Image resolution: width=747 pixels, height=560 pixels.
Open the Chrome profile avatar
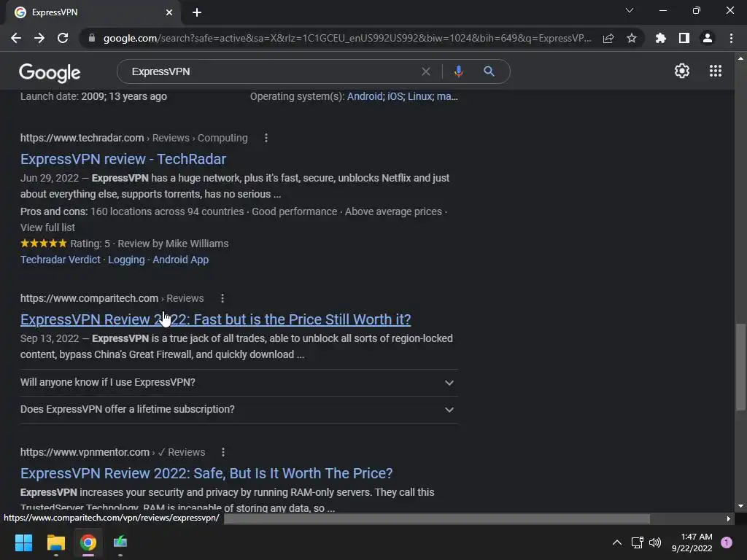click(708, 38)
